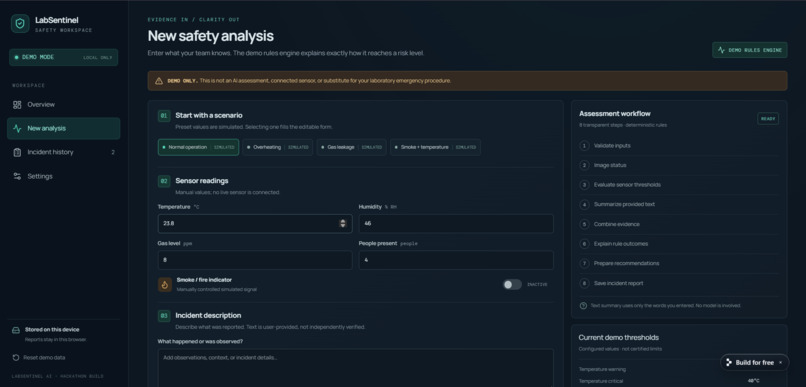
Task: Click the Combine evidence workflow step
Action: point(679,225)
